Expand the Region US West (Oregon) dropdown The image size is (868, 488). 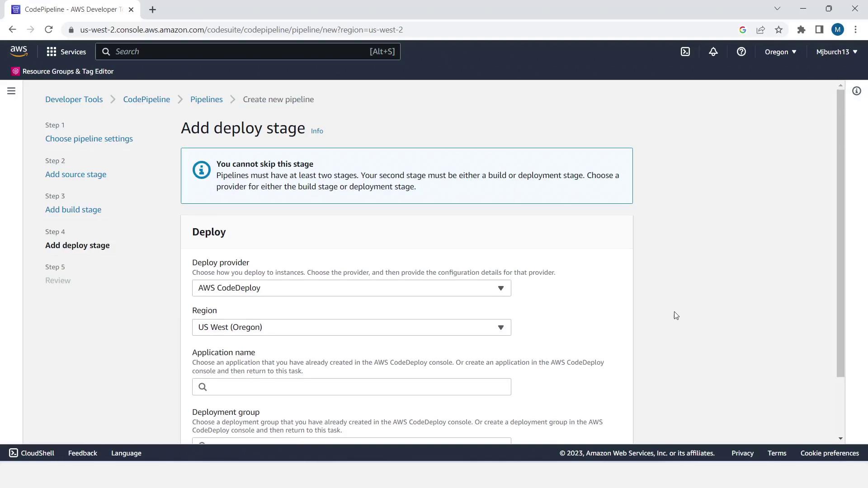351,327
